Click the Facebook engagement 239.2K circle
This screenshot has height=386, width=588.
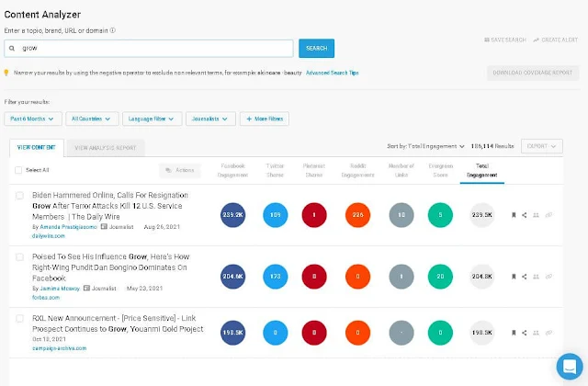[x=232, y=215]
